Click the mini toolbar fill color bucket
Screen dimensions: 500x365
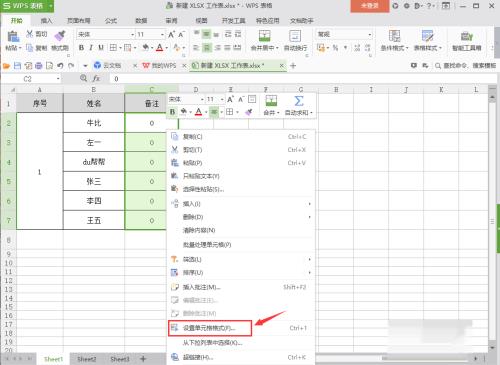tap(183, 112)
